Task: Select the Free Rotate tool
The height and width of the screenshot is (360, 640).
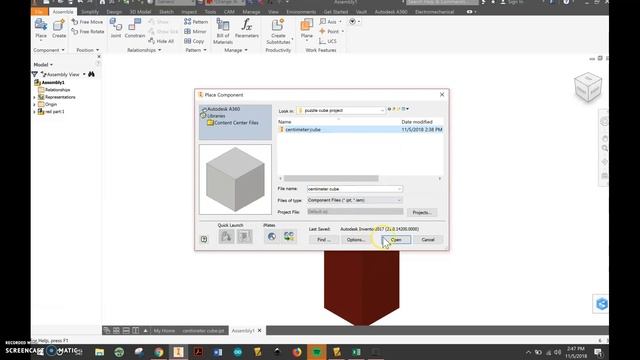Action: (87, 31)
